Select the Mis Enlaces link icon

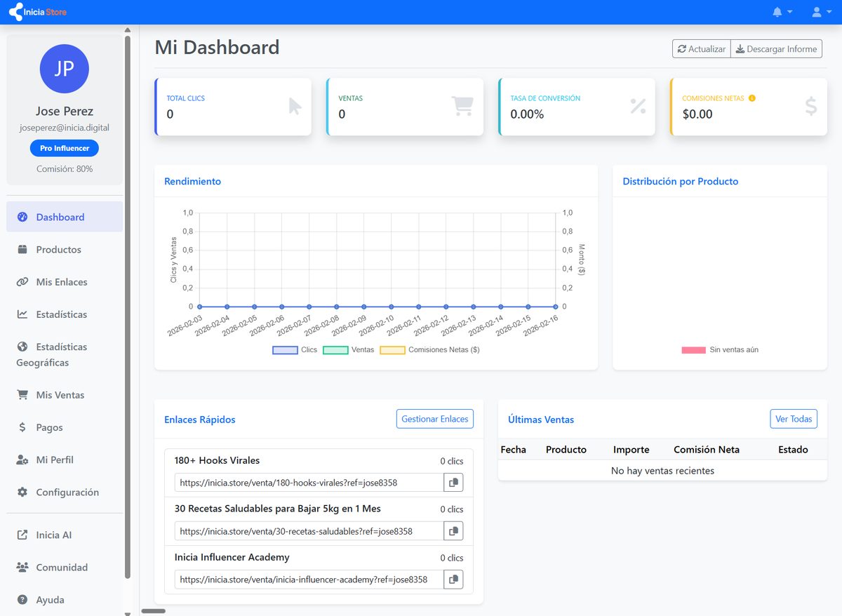point(23,281)
